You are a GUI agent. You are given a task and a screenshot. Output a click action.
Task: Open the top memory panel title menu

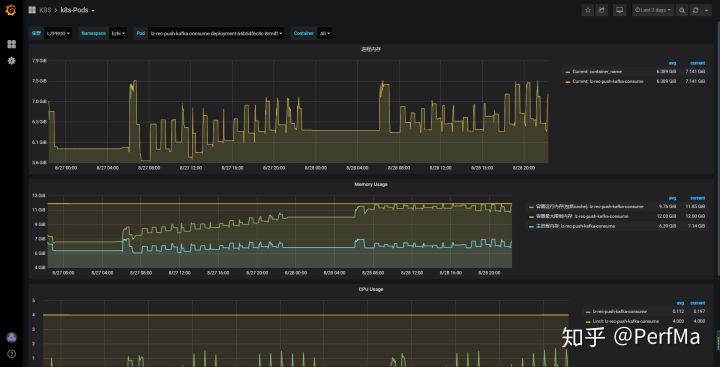tap(371, 49)
